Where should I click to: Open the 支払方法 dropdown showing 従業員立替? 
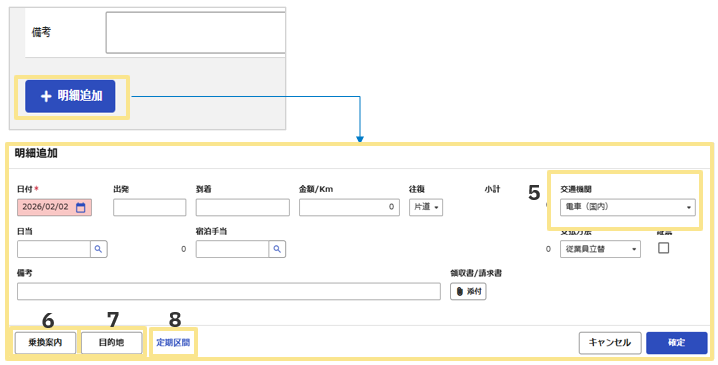coord(600,249)
